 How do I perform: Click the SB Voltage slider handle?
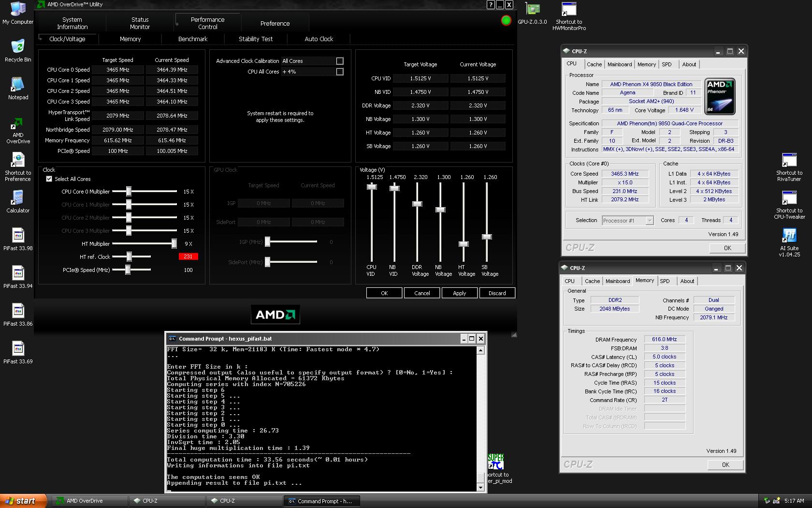pyautogui.click(x=487, y=237)
